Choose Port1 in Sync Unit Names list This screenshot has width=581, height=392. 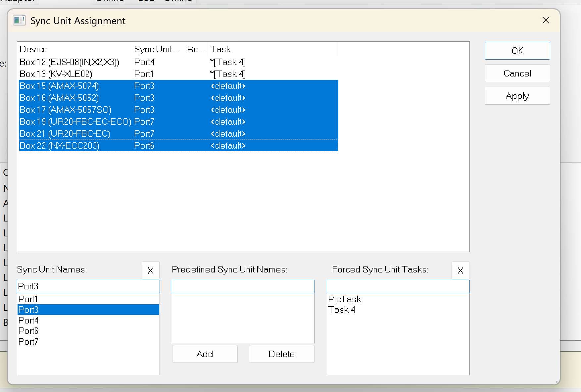28,299
